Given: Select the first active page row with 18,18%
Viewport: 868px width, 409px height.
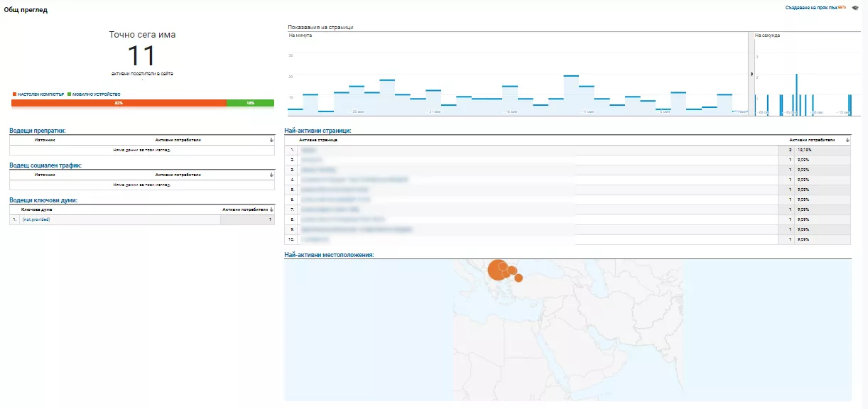Looking at the screenshot, I should click(x=568, y=151).
